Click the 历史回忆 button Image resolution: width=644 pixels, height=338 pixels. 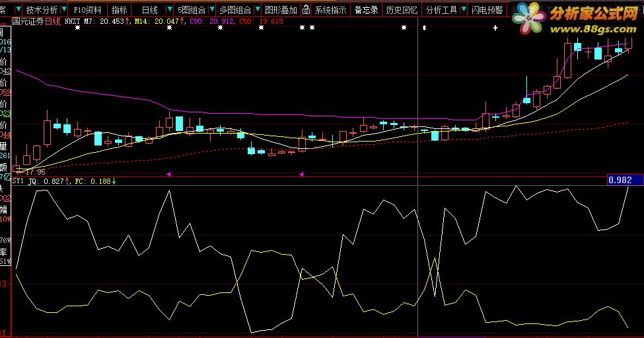[x=402, y=10]
